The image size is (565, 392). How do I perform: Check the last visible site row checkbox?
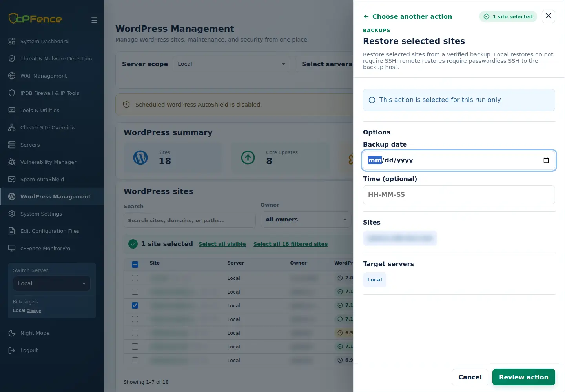pos(135,360)
